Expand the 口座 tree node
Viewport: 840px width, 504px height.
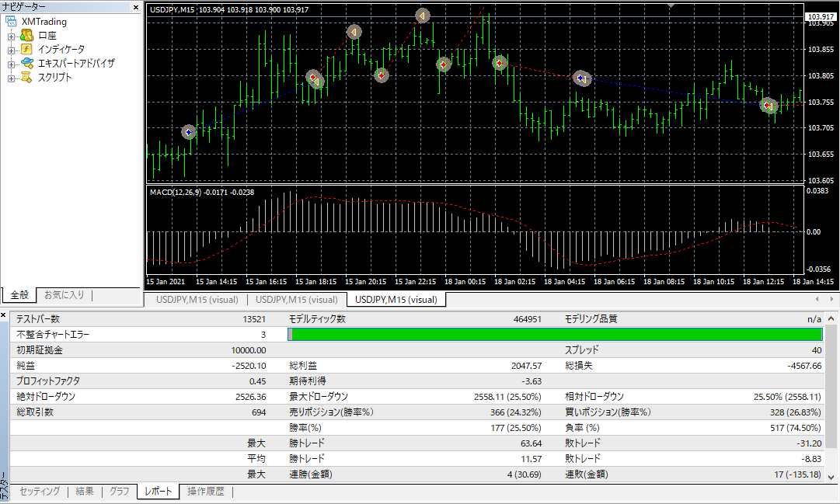[x=11, y=36]
